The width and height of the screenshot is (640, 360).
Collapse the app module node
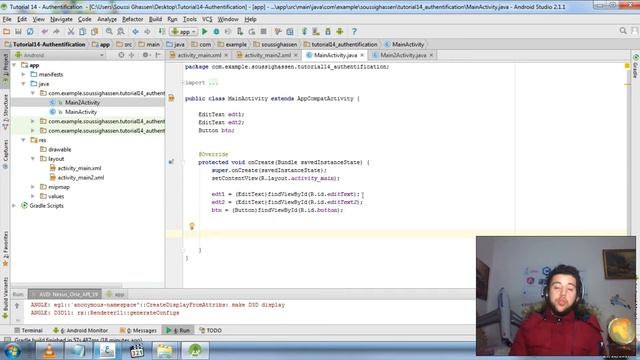(x=15, y=65)
